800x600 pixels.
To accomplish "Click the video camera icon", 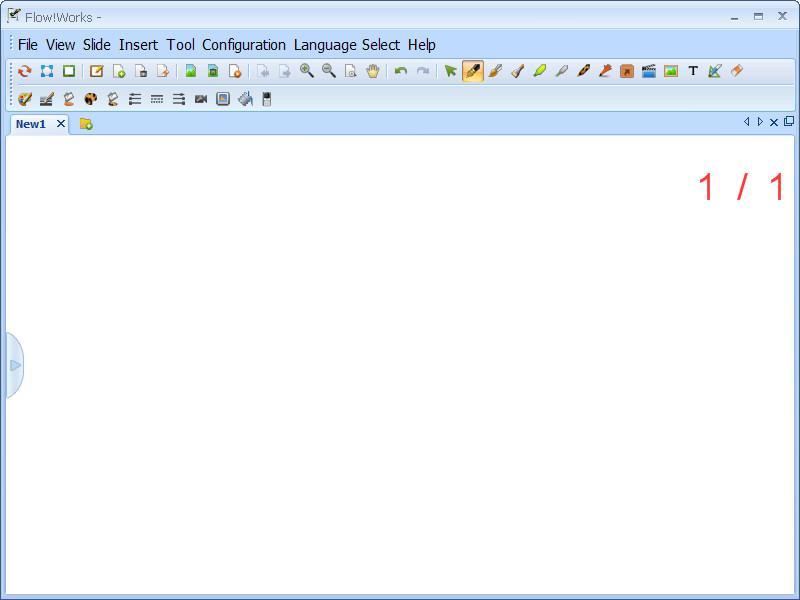I will [x=201, y=99].
